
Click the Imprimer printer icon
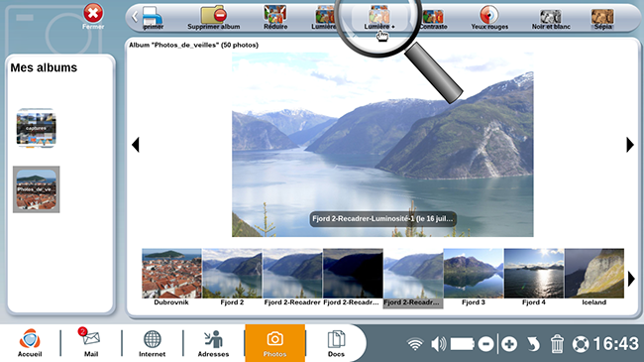152,15
